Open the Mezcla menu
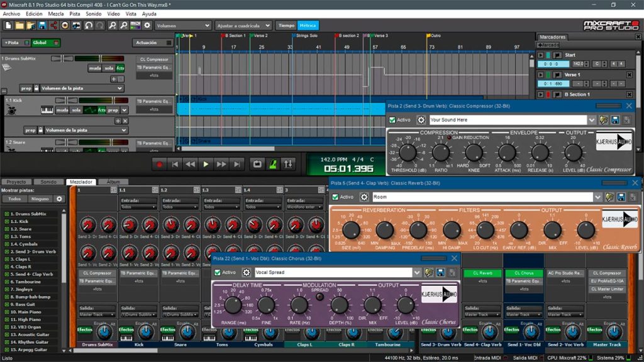Image resolution: width=644 pixels, height=362 pixels. [56, 14]
